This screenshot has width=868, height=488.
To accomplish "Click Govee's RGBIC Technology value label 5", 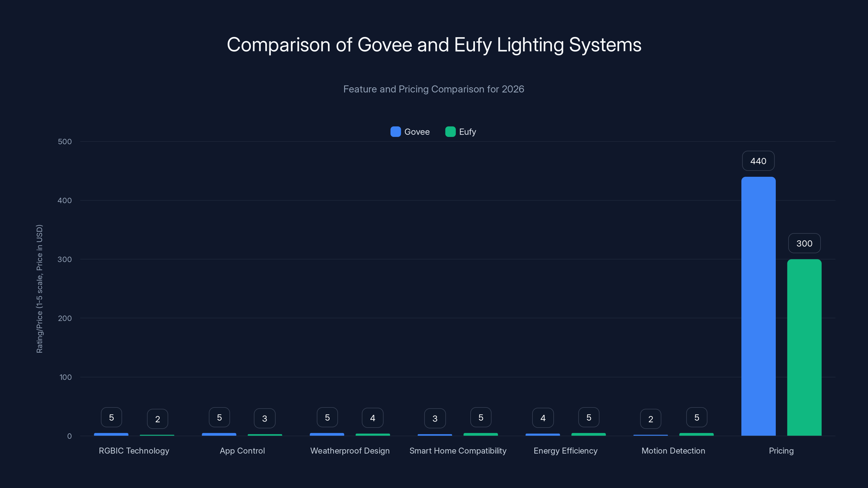I will [x=111, y=417].
